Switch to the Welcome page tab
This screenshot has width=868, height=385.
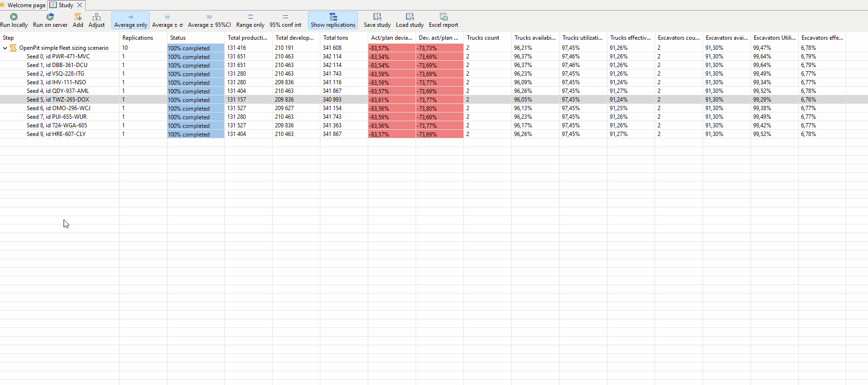coord(23,5)
